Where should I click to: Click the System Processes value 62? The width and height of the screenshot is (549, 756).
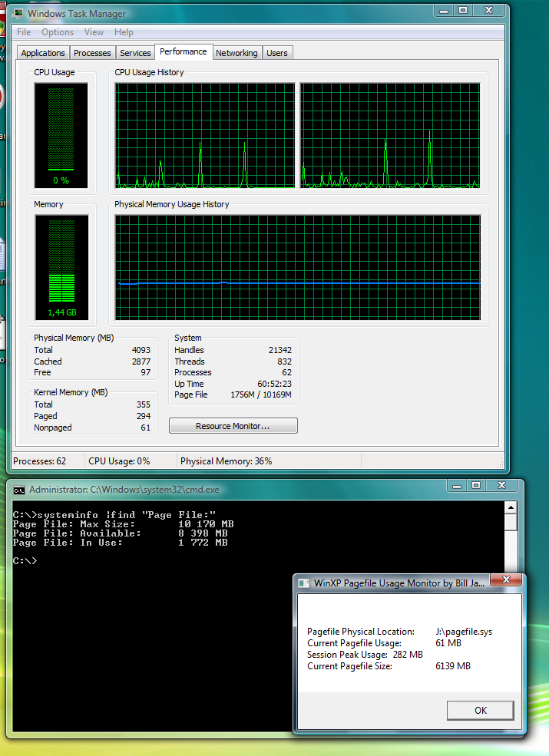coord(286,373)
